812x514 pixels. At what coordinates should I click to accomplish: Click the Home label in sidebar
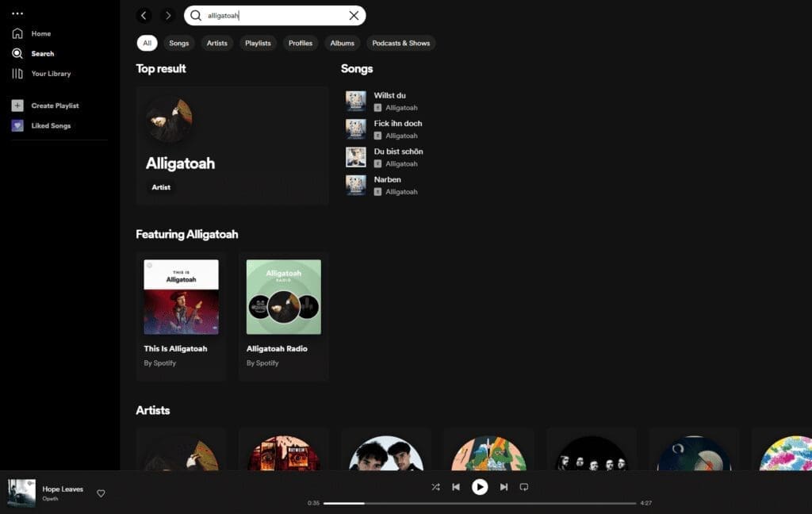click(x=41, y=33)
